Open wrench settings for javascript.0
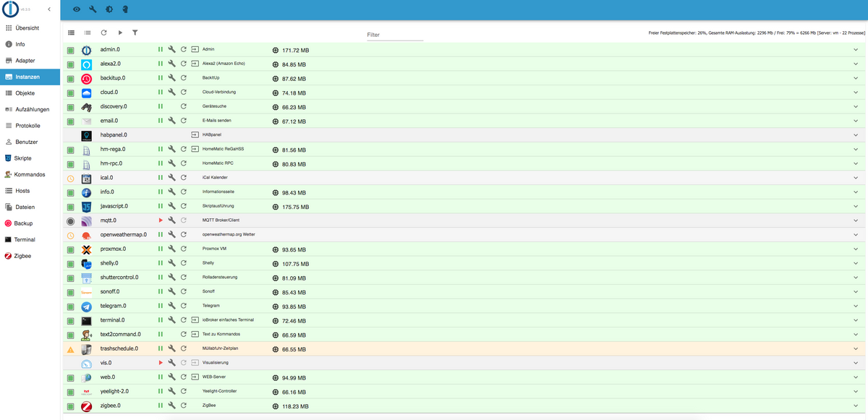 tap(172, 206)
